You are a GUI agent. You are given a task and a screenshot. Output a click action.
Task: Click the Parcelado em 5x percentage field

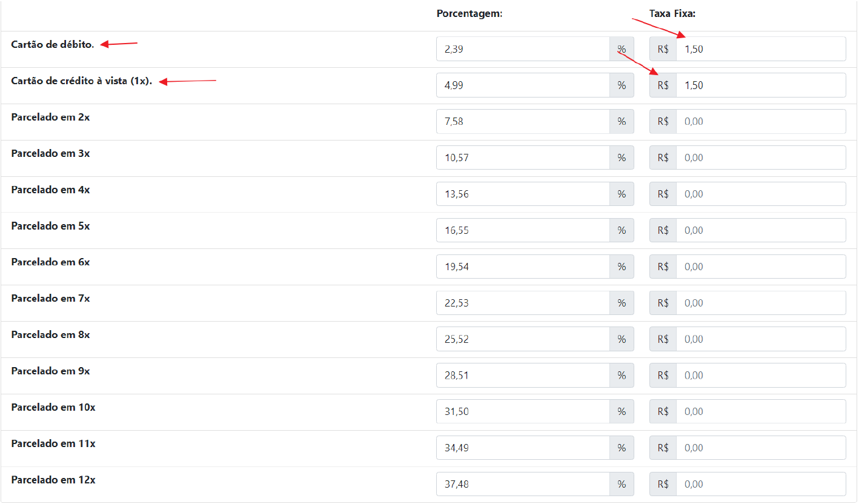click(522, 231)
